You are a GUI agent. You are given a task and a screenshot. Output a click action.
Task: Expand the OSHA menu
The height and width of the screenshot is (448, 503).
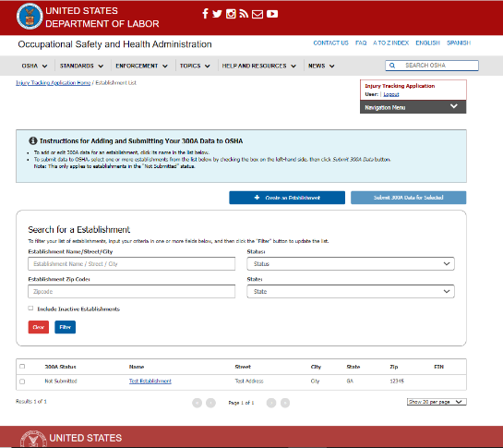[35, 66]
